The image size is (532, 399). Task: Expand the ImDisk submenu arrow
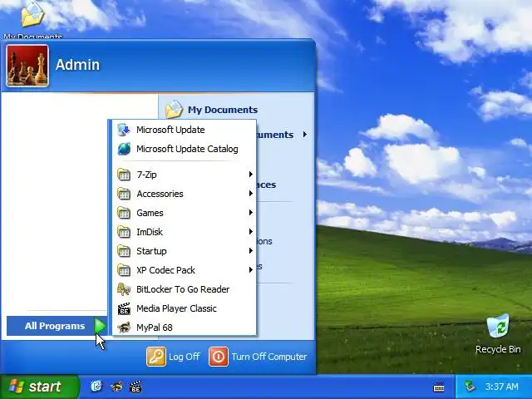[251, 232]
